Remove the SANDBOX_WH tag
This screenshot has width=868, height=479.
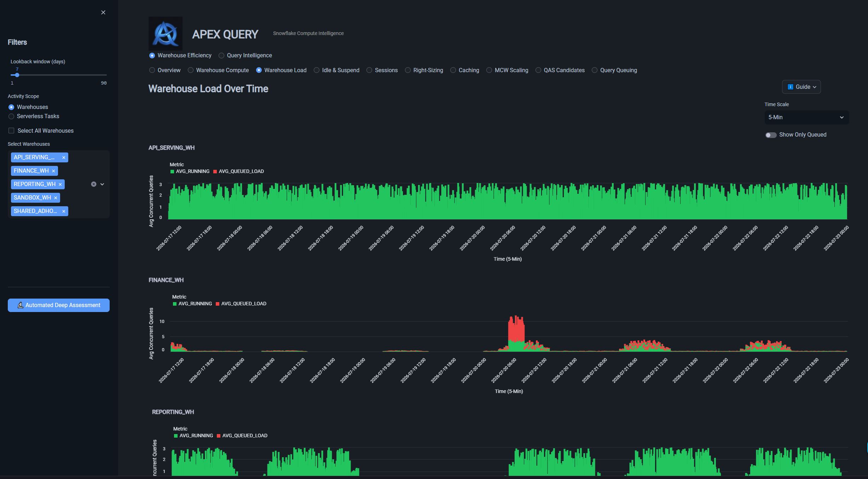[x=56, y=198]
